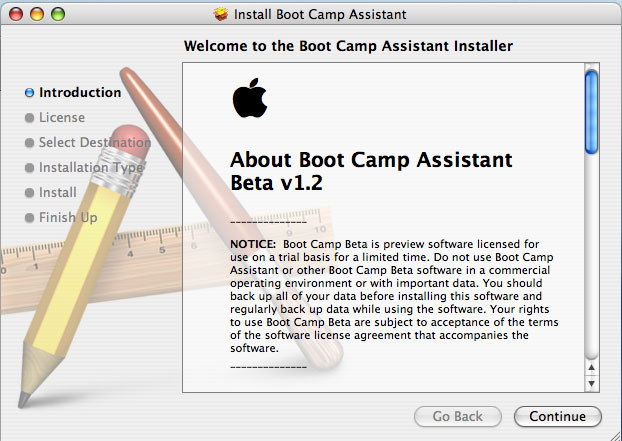Click the gray bullet beside License
Screen dimensions: 622x441
coord(29,117)
